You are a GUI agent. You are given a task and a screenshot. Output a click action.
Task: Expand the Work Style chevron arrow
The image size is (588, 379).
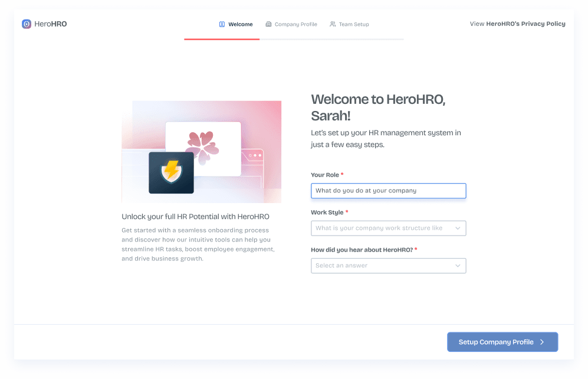458,228
